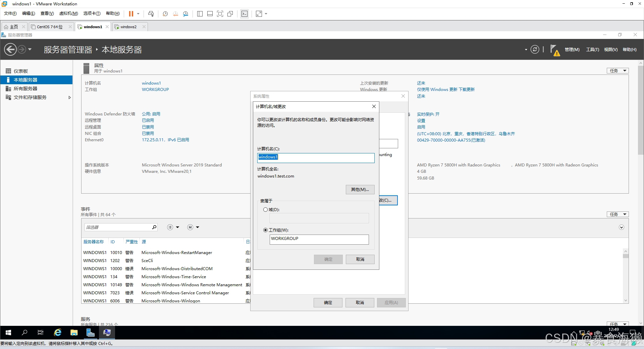Expand the 文件和存储服务 sidebar arrow
The width and height of the screenshot is (644, 349).
tap(69, 98)
